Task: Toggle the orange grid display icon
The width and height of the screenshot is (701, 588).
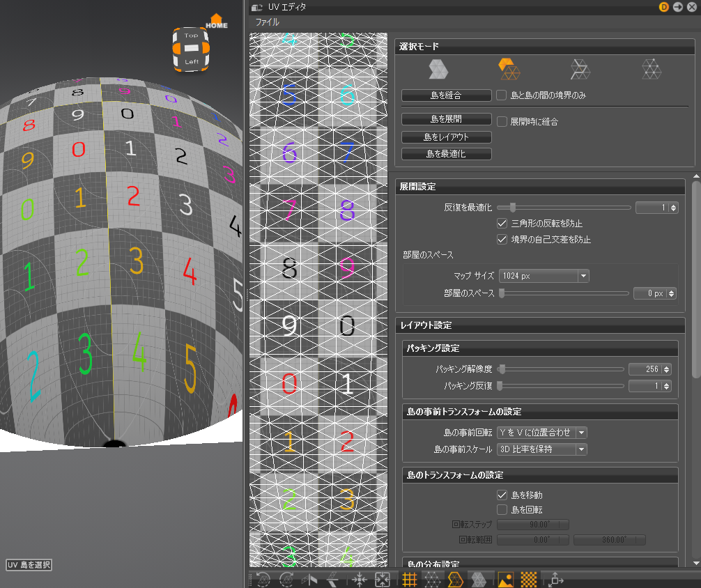Action: pyautogui.click(x=409, y=580)
